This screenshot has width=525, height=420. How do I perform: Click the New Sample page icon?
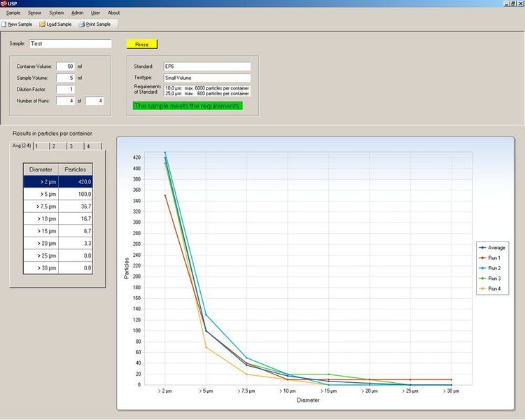tap(4, 24)
